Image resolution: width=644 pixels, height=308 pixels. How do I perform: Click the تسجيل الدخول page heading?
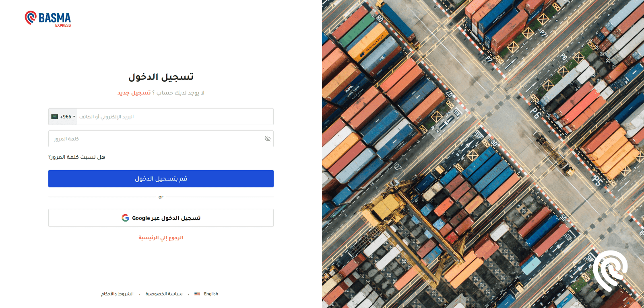click(161, 77)
